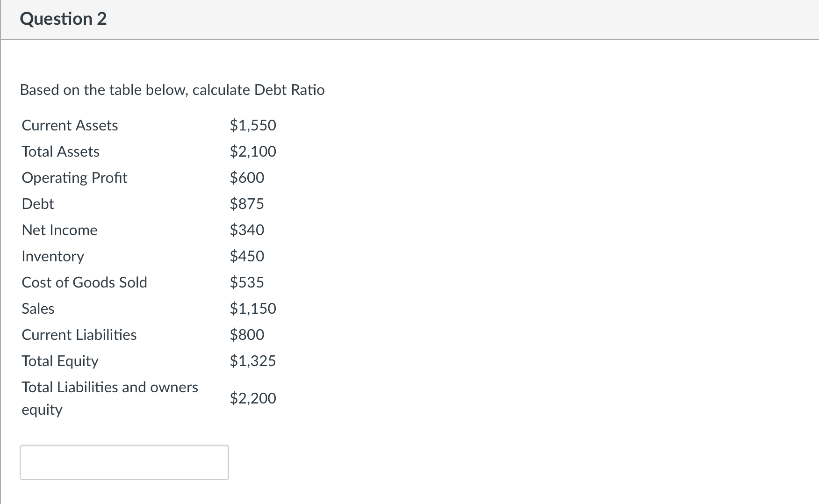Click the Total Equity label
The width and height of the screenshot is (819, 504).
coord(60,360)
